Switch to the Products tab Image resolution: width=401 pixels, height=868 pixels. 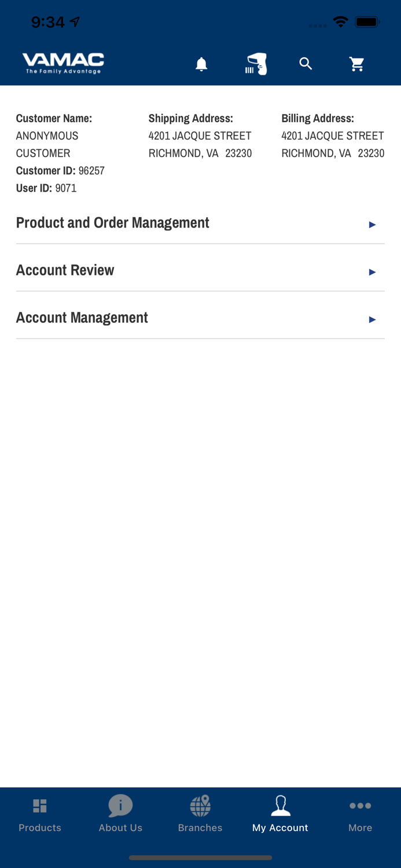point(40,815)
